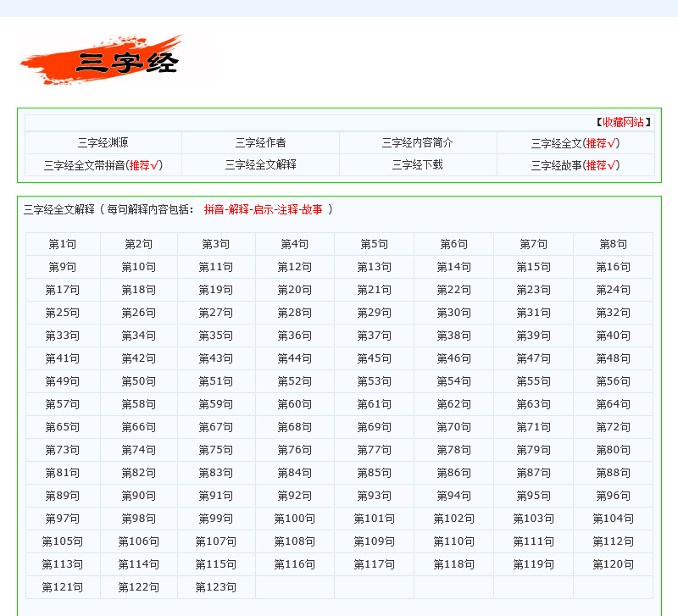The image size is (678, 616).
Task: Open 第59句 sentence page
Action: point(215,405)
